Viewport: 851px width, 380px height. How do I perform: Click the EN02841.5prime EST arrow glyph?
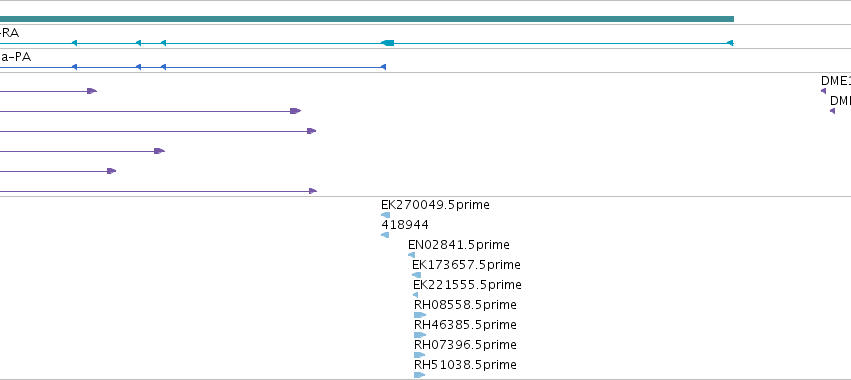coord(411,255)
